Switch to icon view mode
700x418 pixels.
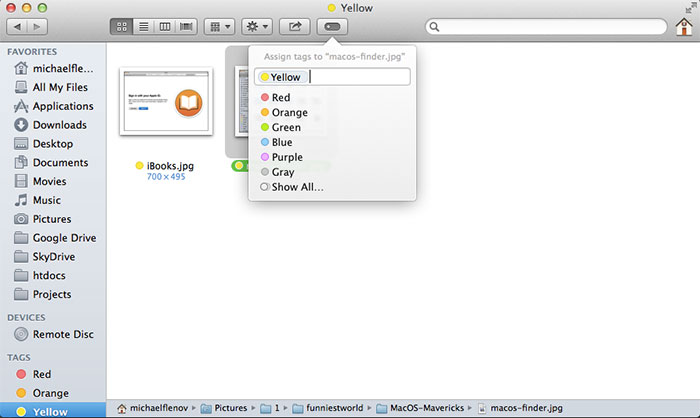121,25
